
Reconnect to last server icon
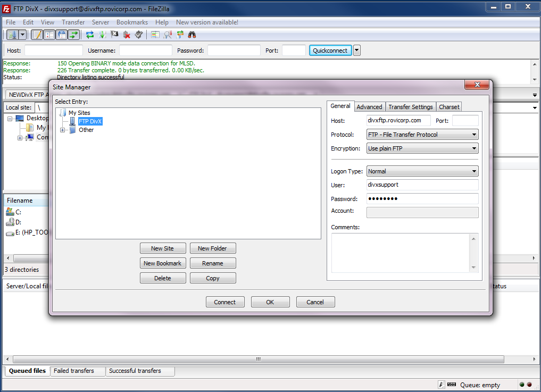point(139,35)
